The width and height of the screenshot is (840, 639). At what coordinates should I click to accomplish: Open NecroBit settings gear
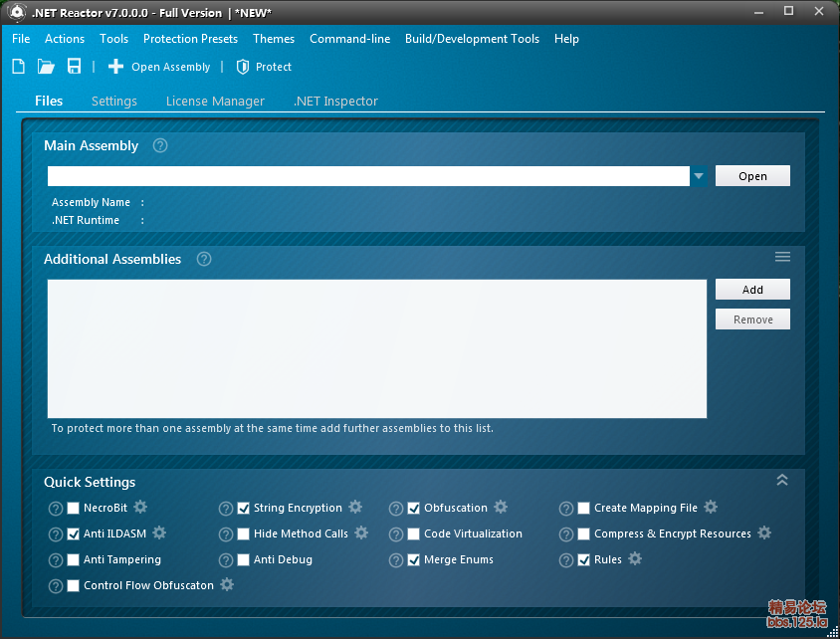coord(140,507)
